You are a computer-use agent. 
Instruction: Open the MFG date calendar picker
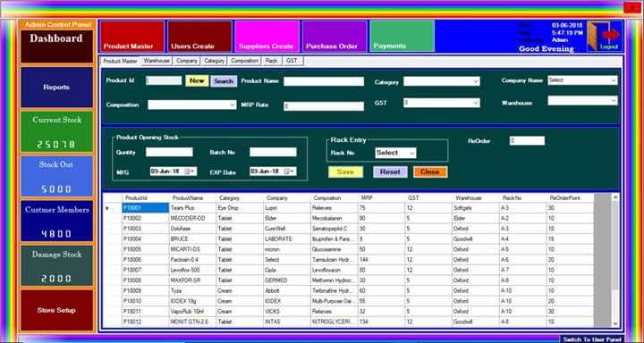[x=189, y=171]
